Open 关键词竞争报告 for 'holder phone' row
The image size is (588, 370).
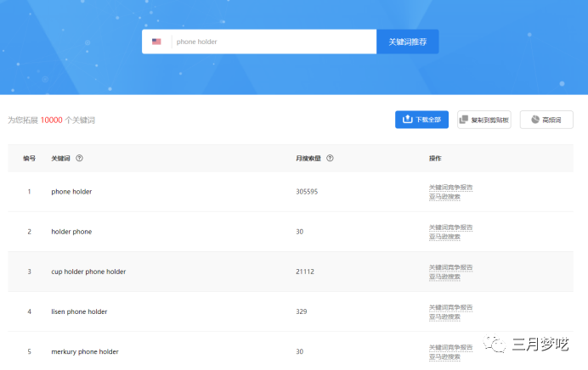pyautogui.click(x=450, y=227)
